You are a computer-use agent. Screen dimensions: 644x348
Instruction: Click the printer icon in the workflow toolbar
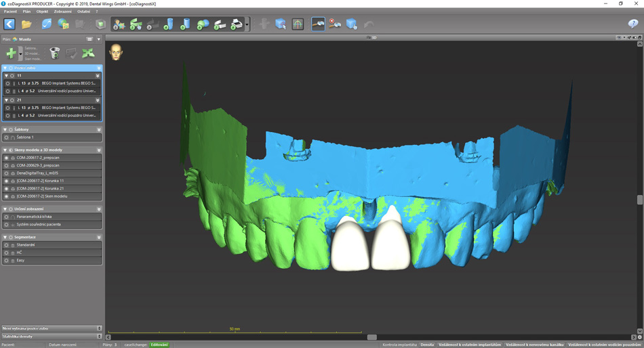(x=237, y=24)
